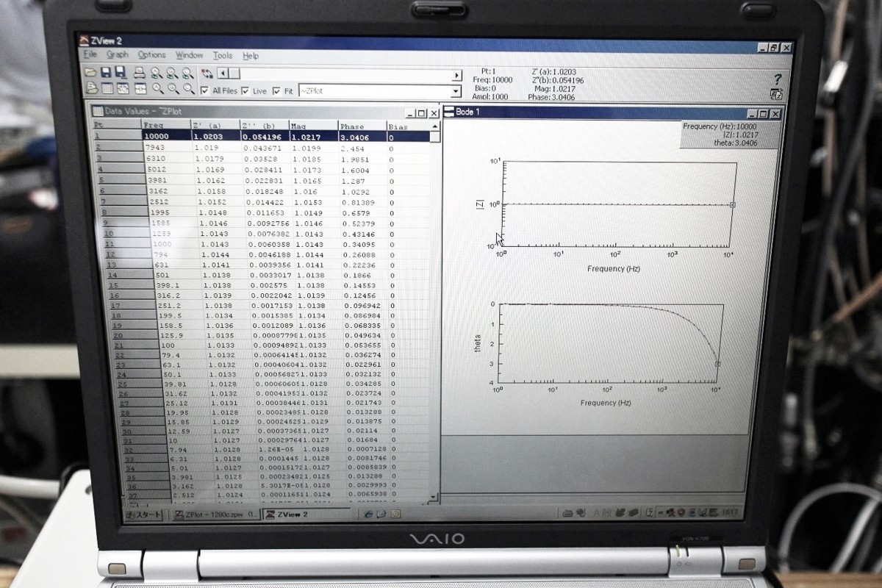The width and height of the screenshot is (882, 588).
Task: Click the Open file folder icon
Action: point(91,73)
